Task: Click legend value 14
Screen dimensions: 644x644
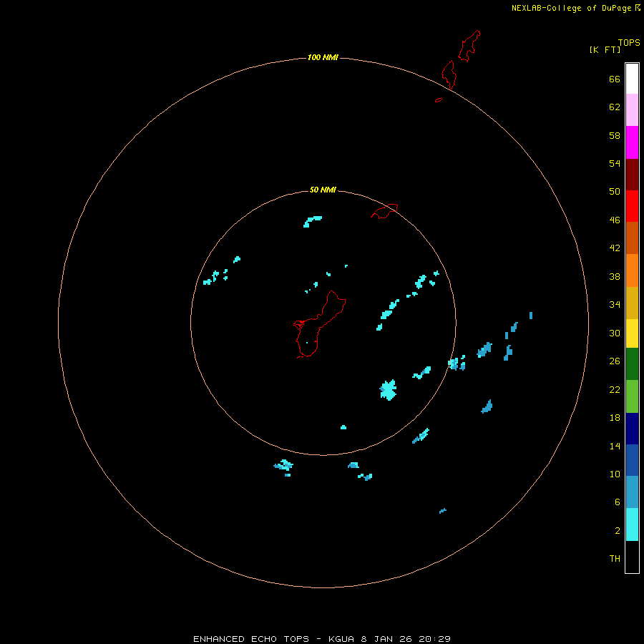Action: tap(615, 446)
